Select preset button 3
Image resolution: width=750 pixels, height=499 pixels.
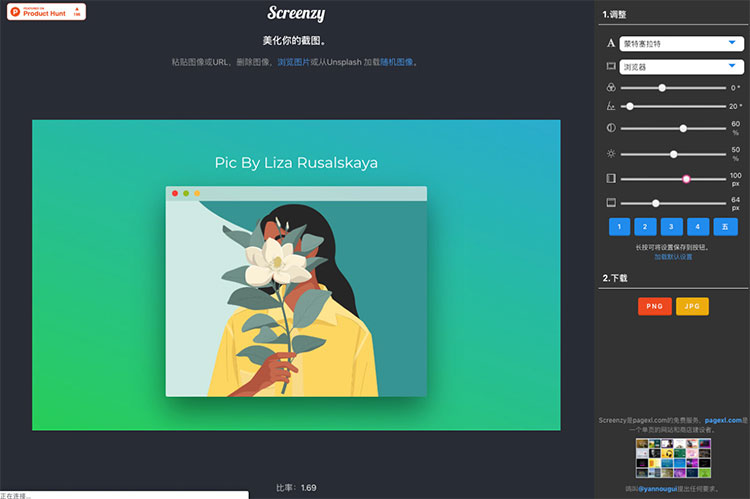tap(672, 227)
